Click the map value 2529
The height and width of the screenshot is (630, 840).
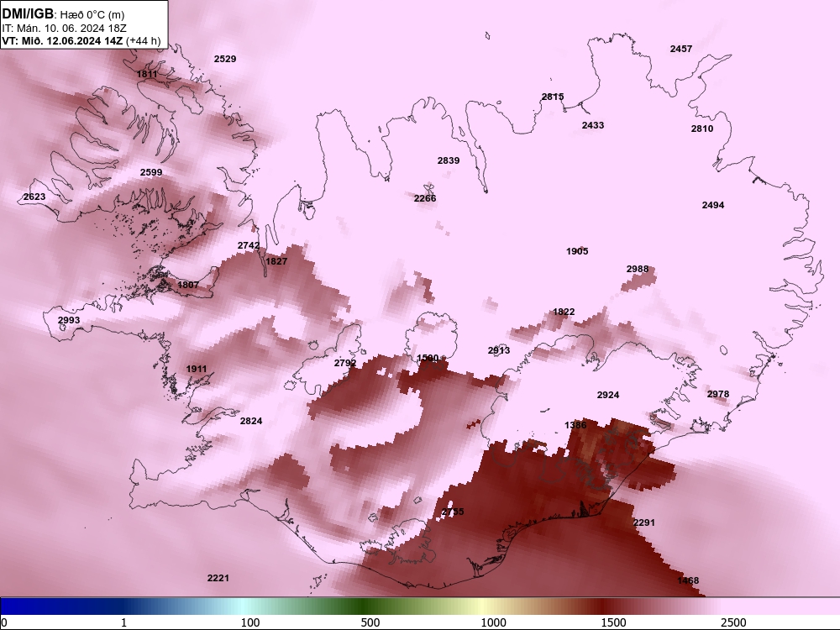point(225,59)
